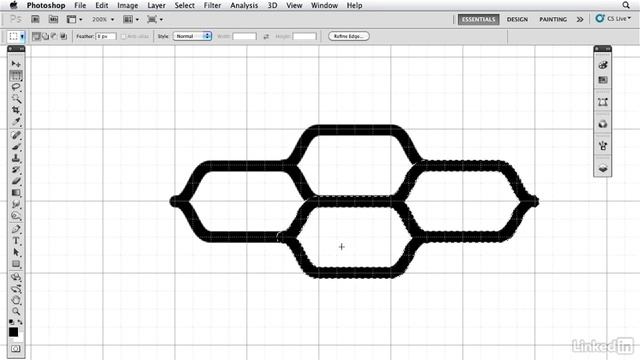The height and width of the screenshot is (360, 640).
Task: Click the Feather input field
Action: (106, 36)
